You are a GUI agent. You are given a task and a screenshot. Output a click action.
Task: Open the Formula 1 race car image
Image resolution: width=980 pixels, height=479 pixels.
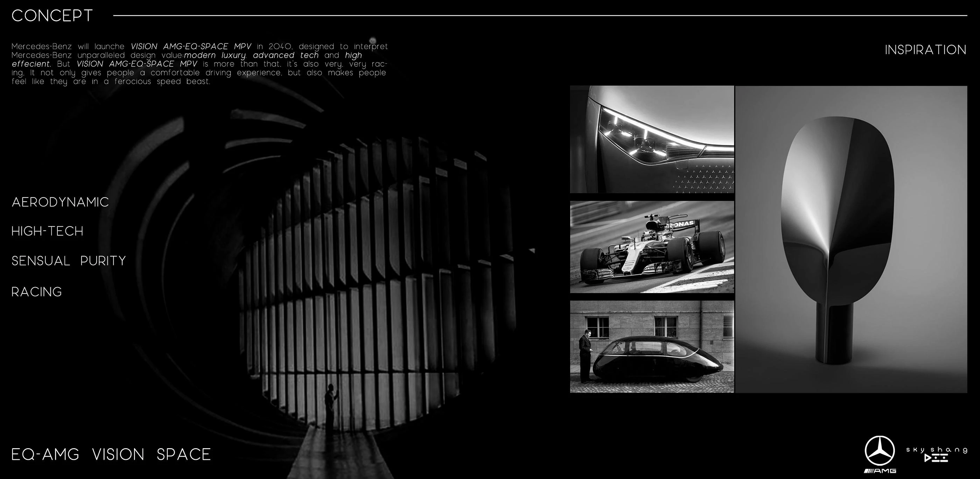(652, 247)
